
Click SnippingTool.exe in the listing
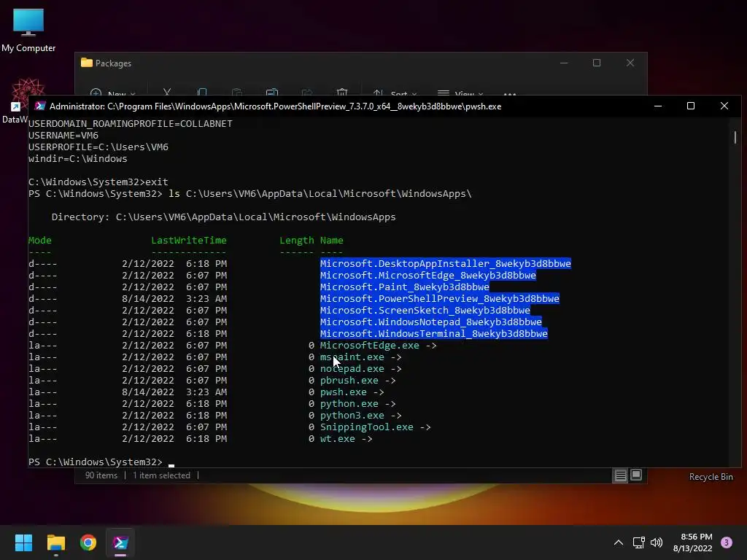click(x=367, y=427)
